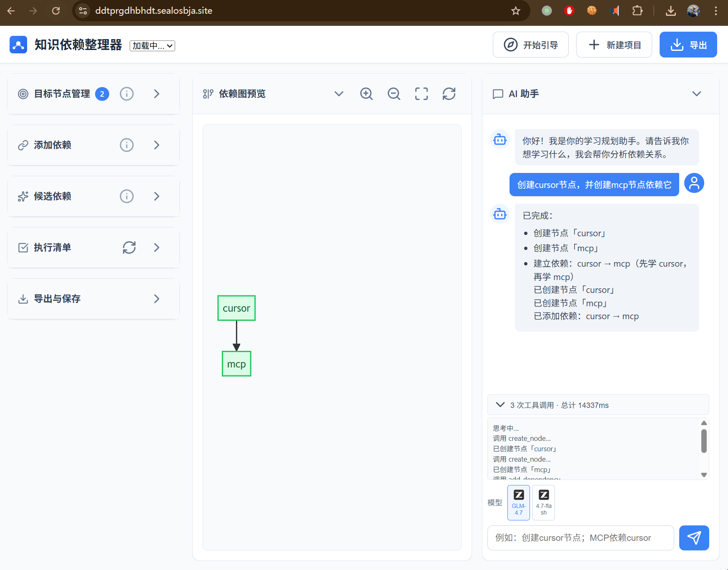This screenshot has width=728, height=570.
Task: Open the 导出与保存 section
Action: click(x=157, y=299)
